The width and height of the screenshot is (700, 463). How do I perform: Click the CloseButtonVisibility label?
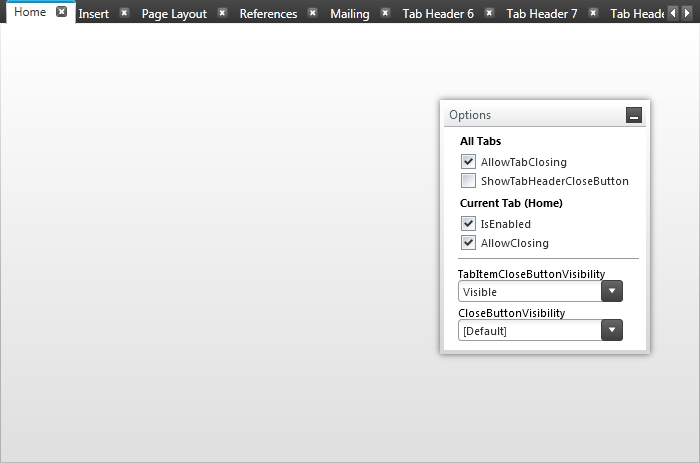point(512,313)
